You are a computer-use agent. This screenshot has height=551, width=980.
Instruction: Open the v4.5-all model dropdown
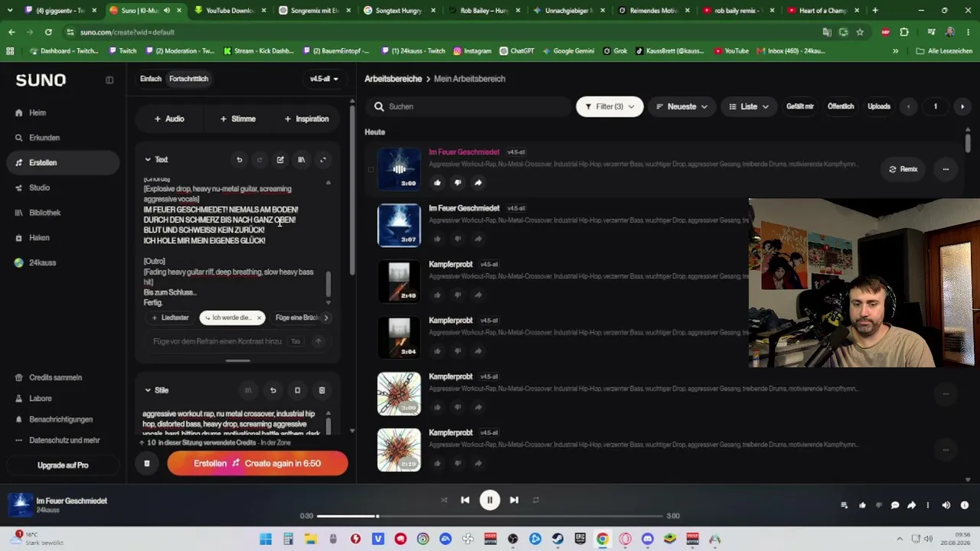point(324,79)
